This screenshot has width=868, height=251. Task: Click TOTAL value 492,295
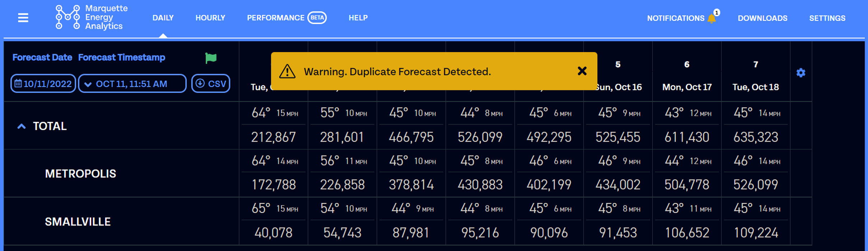tap(549, 137)
